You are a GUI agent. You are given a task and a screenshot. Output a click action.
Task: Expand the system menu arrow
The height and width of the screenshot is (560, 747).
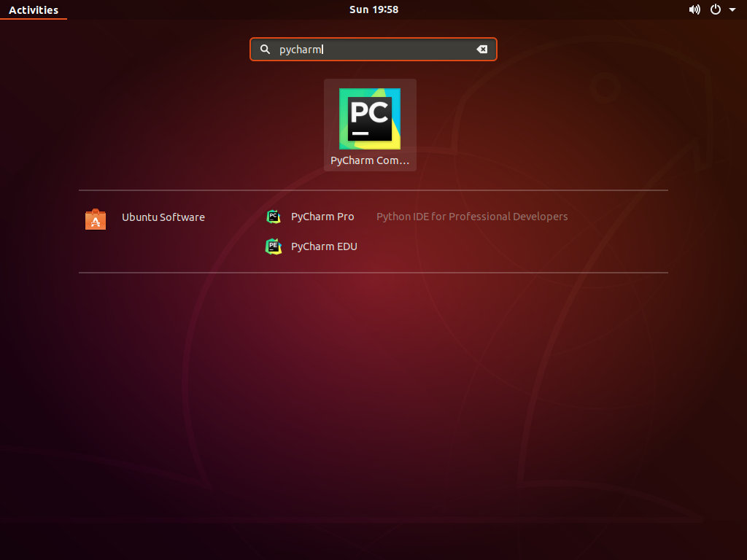click(732, 9)
